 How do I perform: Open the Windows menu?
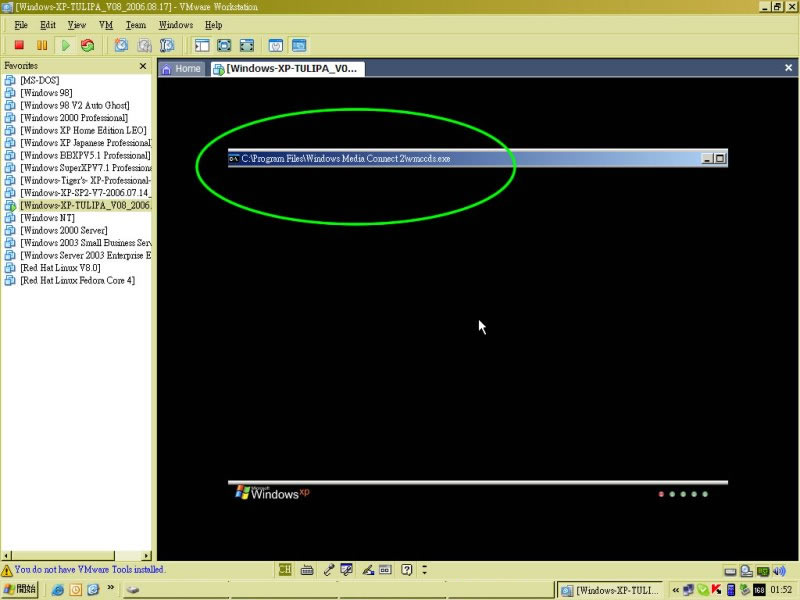(176, 25)
